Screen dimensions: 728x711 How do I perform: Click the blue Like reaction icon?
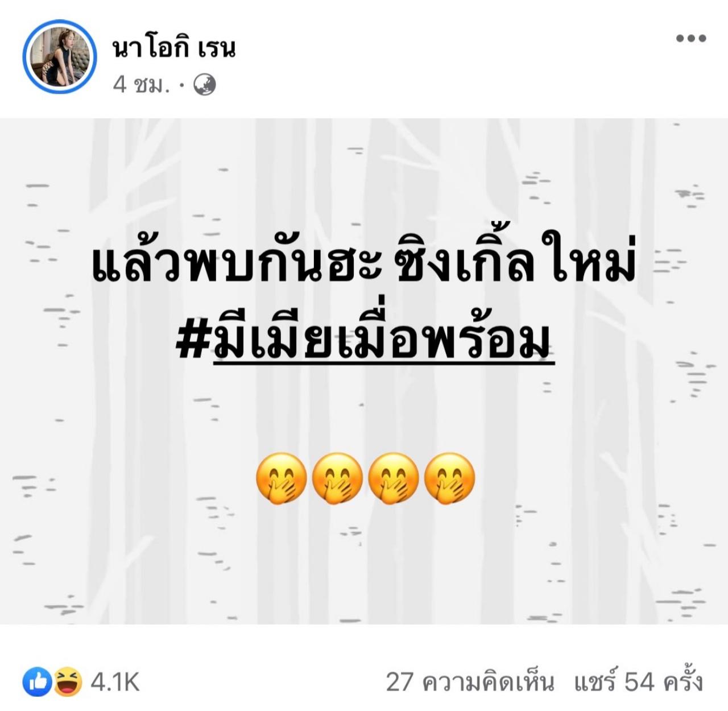click(38, 681)
